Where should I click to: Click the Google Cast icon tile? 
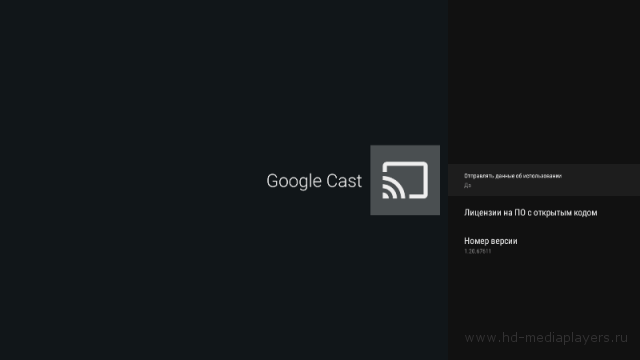click(405, 180)
